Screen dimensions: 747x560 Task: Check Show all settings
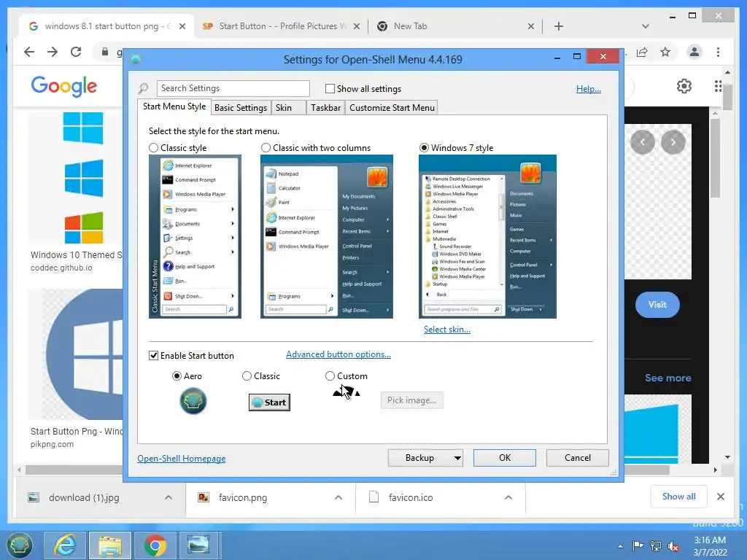(330, 88)
